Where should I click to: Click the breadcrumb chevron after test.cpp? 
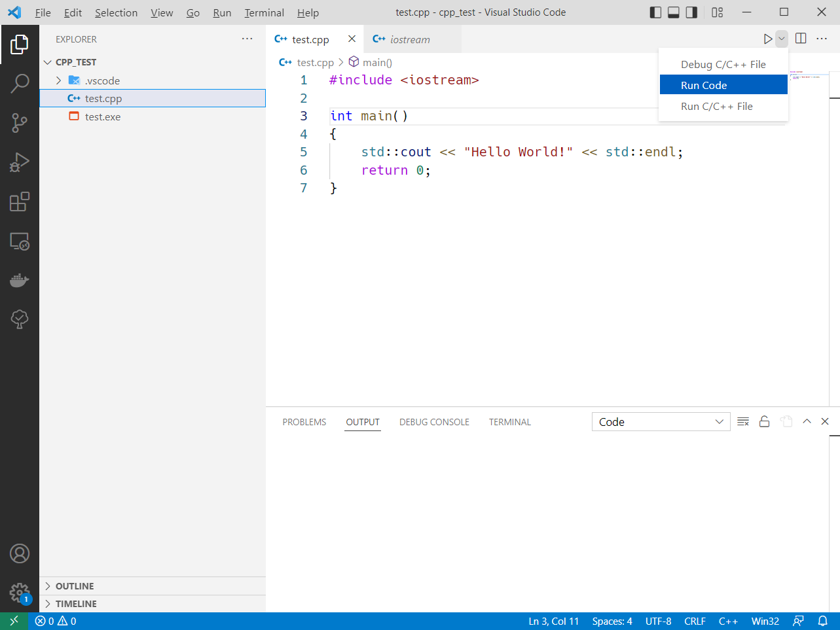click(341, 63)
